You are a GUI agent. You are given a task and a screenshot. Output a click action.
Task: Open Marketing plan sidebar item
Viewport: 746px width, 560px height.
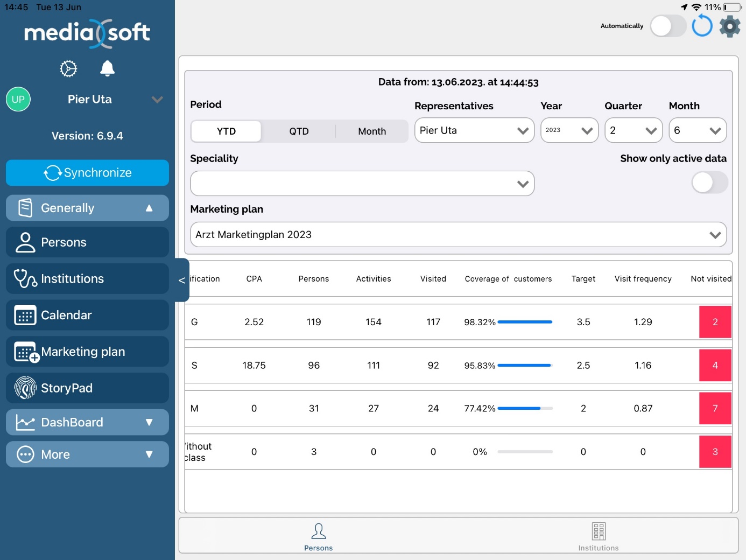(x=87, y=352)
